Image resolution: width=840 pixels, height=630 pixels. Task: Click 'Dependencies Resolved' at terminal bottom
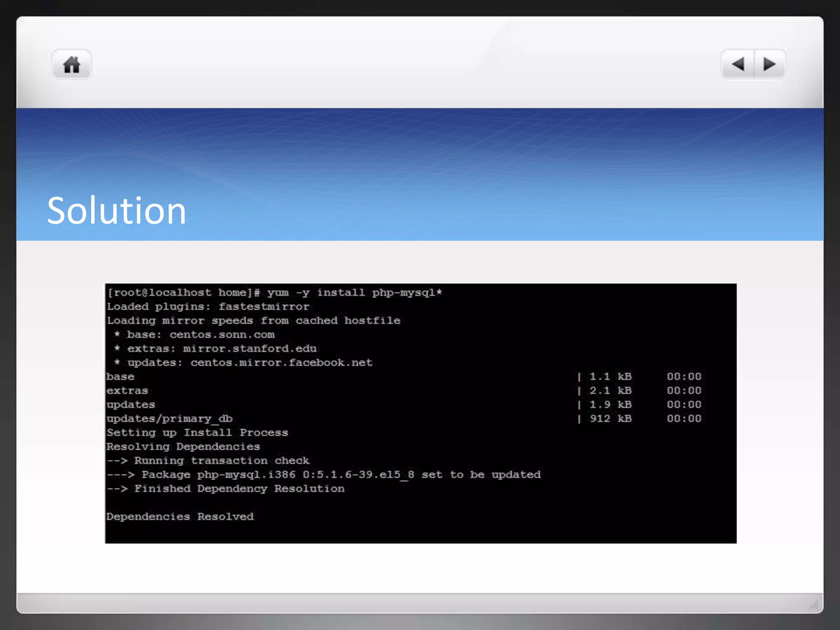180,517
